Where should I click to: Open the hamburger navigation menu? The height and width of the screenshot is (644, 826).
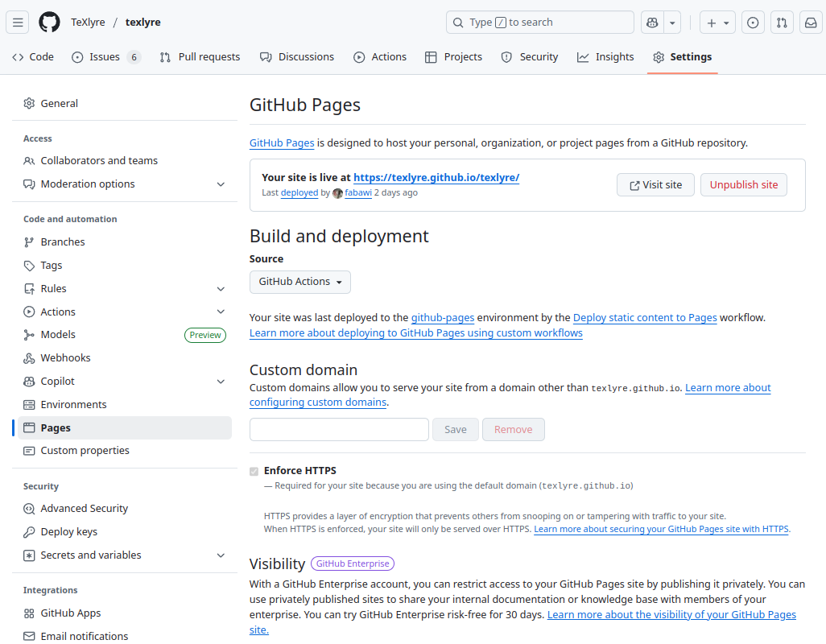pos(18,23)
